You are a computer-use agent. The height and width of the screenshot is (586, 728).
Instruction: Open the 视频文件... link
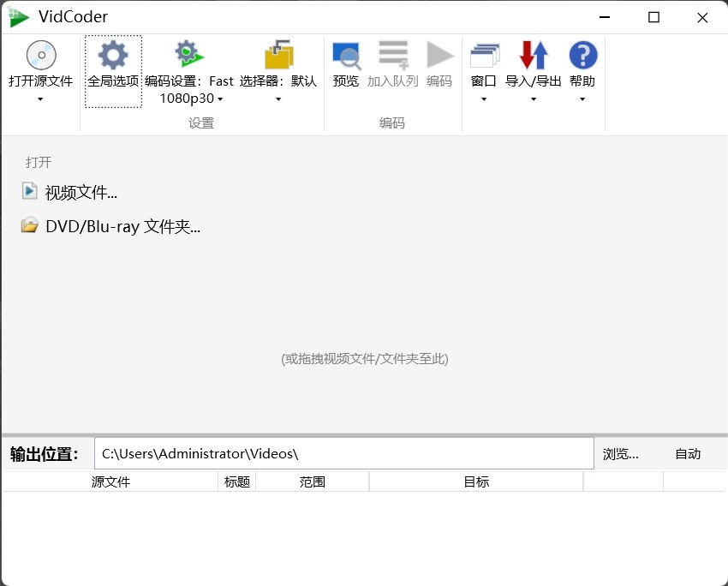coord(81,192)
